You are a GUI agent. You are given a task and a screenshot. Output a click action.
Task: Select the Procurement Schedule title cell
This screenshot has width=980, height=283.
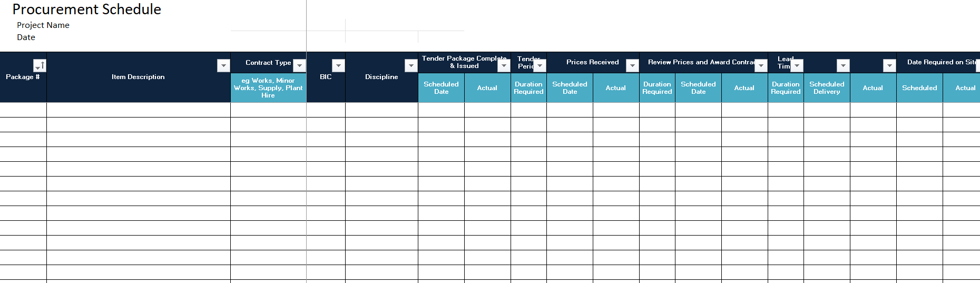click(x=87, y=9)
